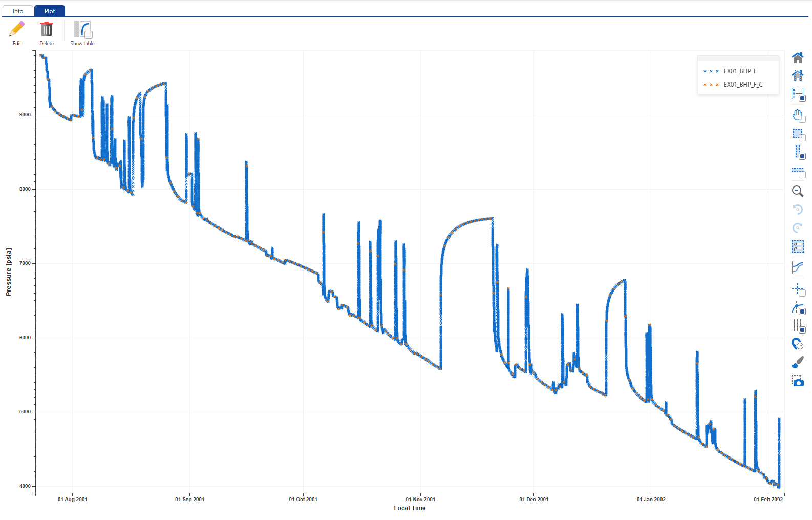Click the 4000 pressure tick label
812x520 pixels.
coord(25,486)
